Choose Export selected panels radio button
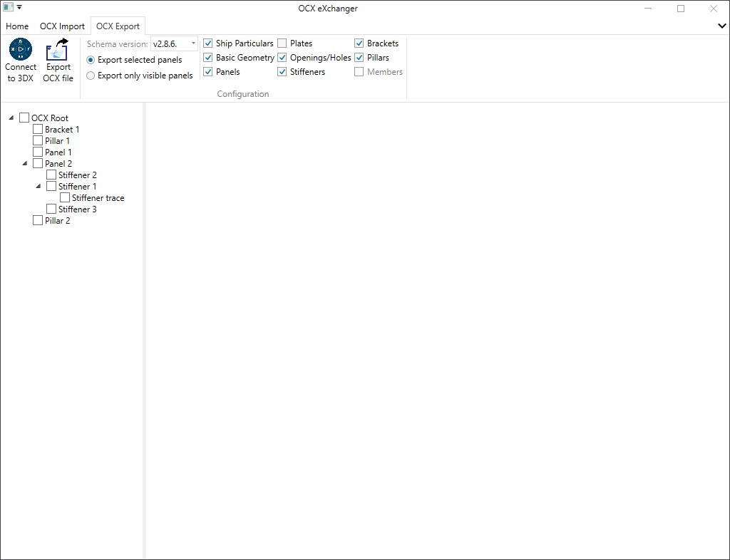 (x=91, y=60)
